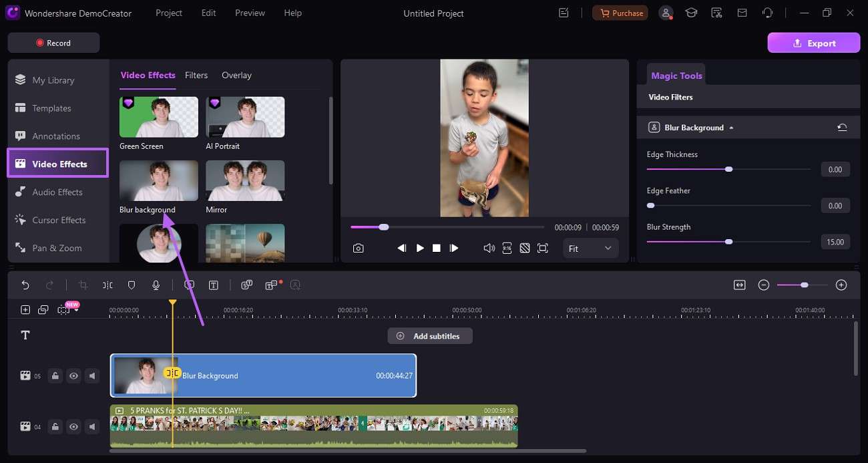Open the user account profile icon
This screenshot has width=868, height=463.
point(666,13)
